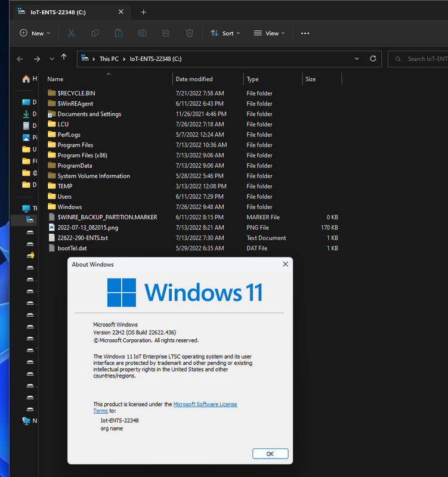Expand recent locations chevron

coord(52,59)
